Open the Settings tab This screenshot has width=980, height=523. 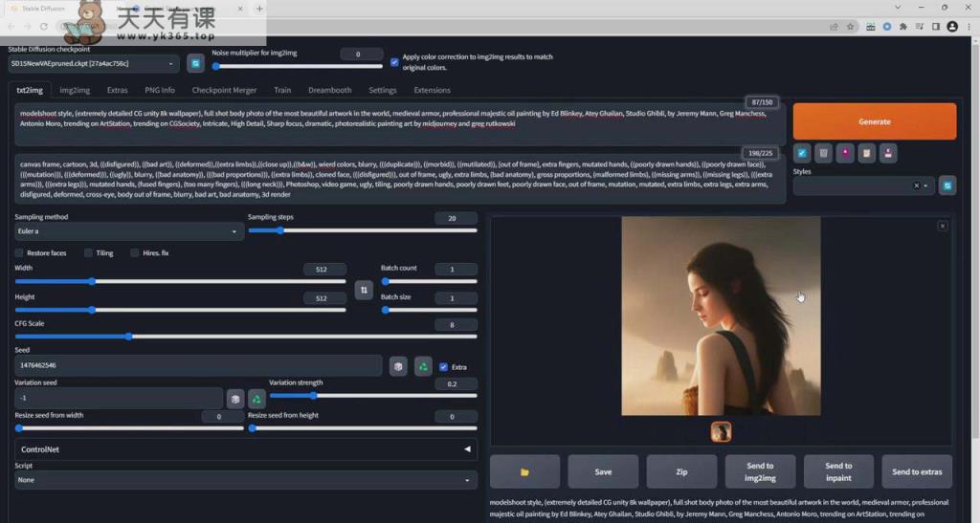pyautogui.click(x=383, y=90)
